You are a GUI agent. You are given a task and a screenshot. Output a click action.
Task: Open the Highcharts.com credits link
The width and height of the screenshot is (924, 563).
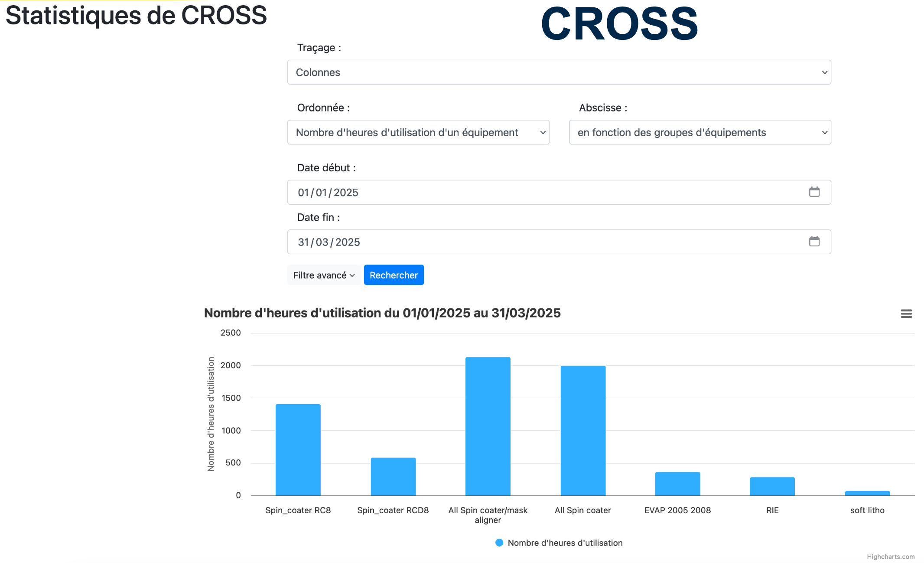pos(891,556)
